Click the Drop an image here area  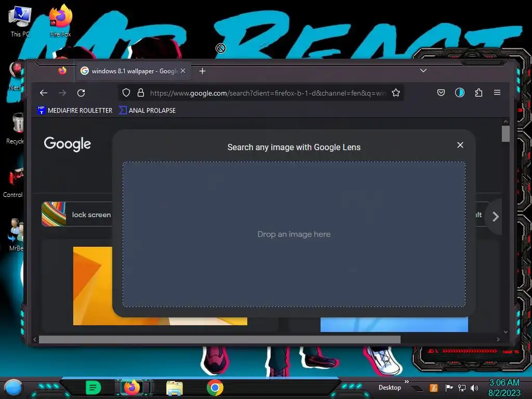tap(294, 234)
